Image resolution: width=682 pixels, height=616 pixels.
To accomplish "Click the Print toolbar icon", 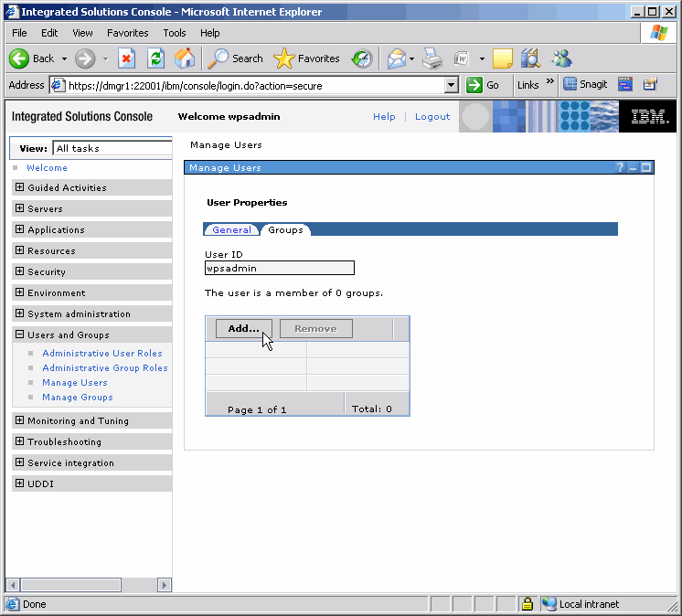I will (432, 58).
